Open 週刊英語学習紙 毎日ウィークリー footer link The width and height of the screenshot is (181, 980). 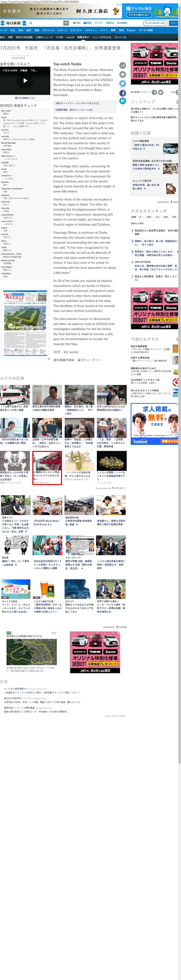77,360
